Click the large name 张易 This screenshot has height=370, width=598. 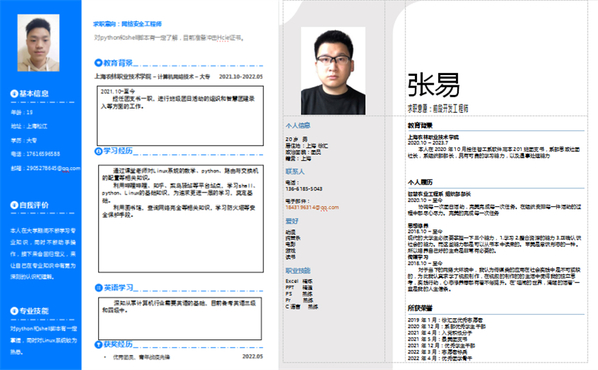click(434, 85)
